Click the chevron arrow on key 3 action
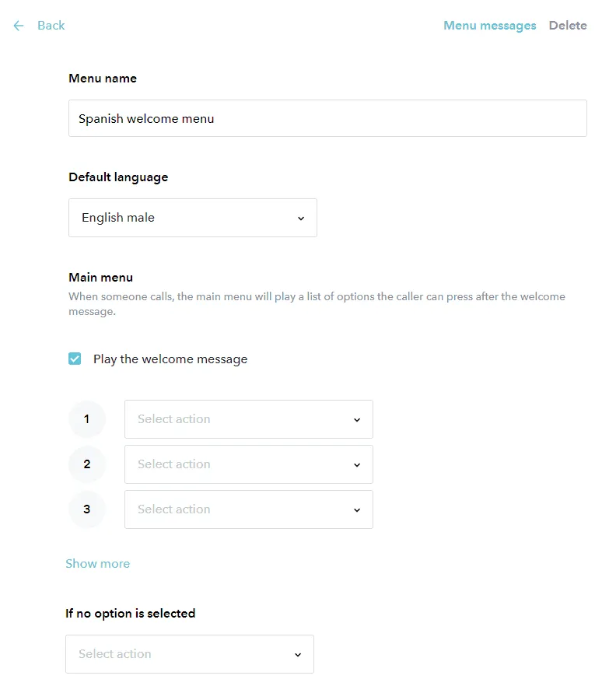This screenshot has width=602, height=700. pos(357,510)
